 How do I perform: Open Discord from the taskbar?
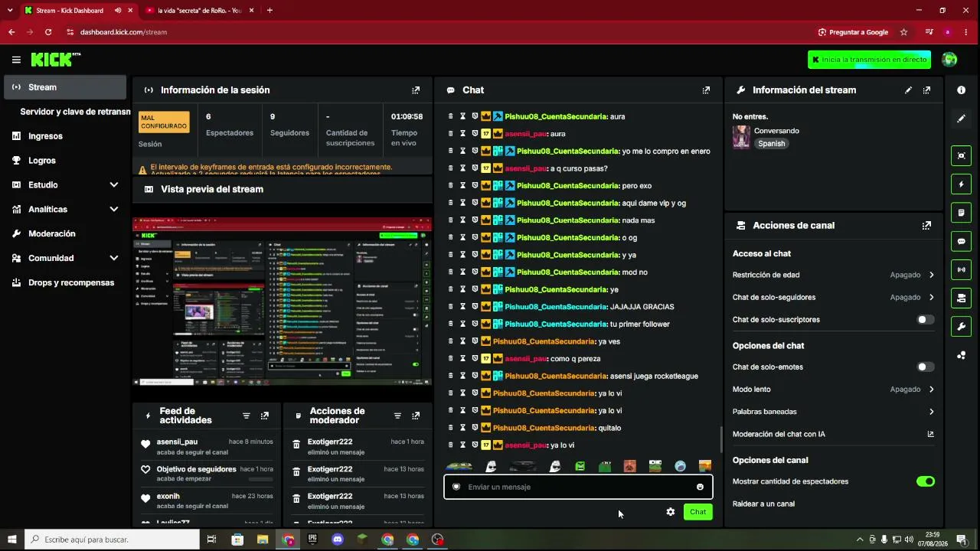(x=338, y=540)
